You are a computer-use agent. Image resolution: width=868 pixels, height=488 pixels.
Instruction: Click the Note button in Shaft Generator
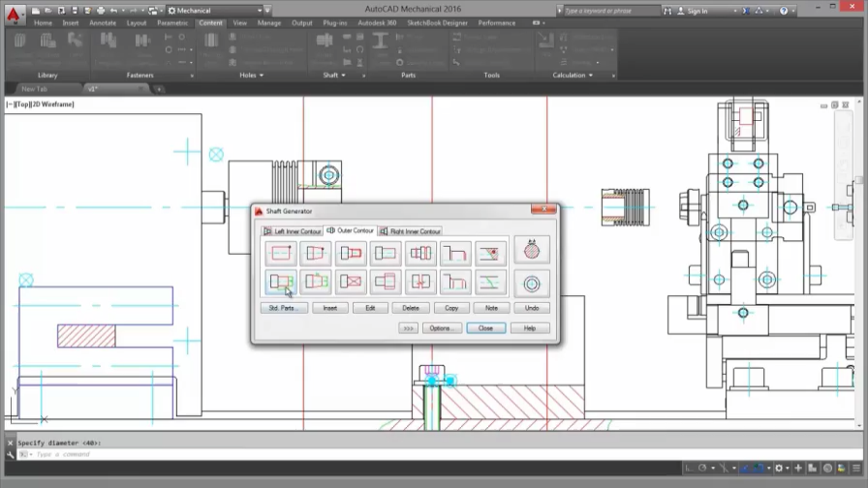tap(491, 308)
